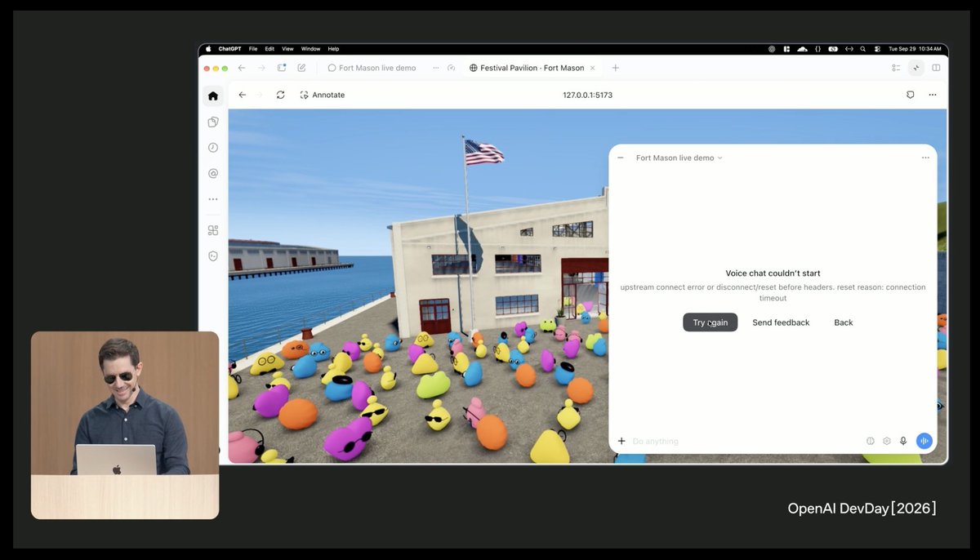The width and height of the screenshot is (980, 560).
Task: Click the clock history icon in the sidebar
Action: 213,148
